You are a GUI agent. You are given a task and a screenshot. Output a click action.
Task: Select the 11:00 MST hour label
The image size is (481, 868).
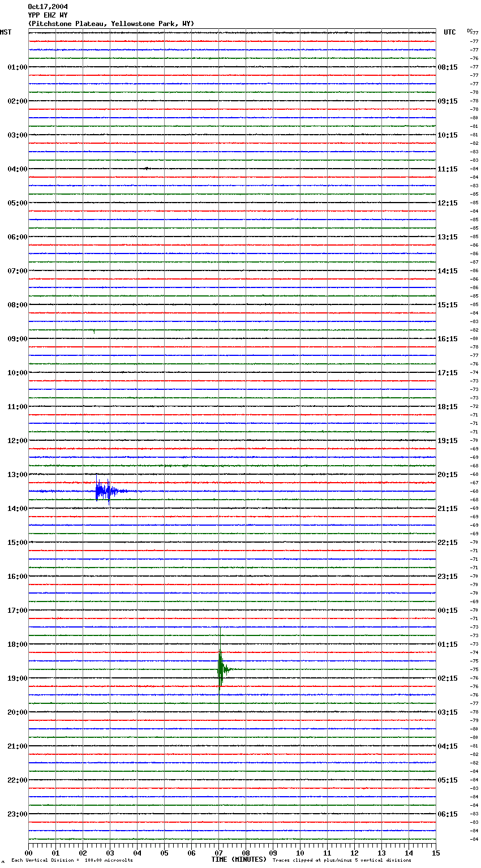click(x=18, y=407)
